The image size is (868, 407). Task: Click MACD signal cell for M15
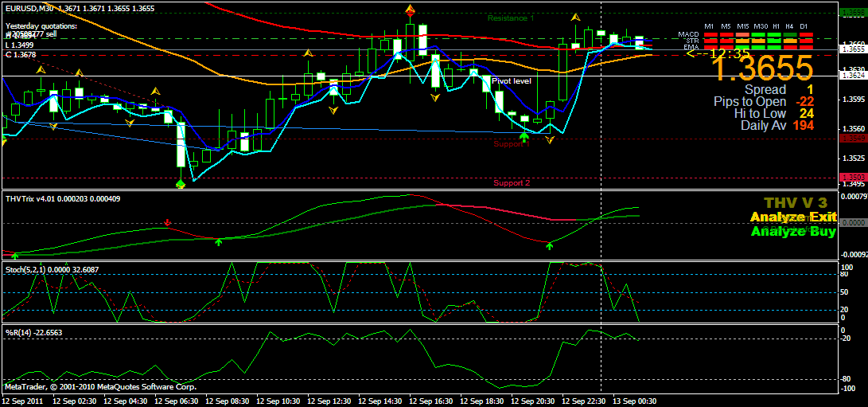click(741, 35)
